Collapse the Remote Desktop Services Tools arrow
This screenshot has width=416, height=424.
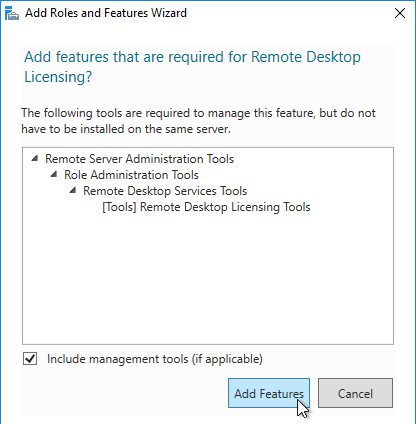click(x=73, y=190)
